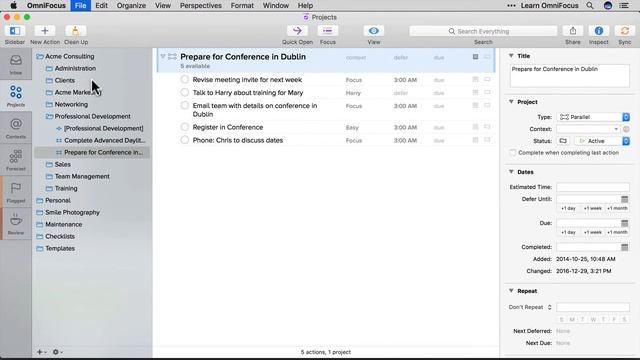Image resolution: width=640 pixels, height=360 pixels.
Task: Flag the Dublin project title row
Action: pyautogui.click(x=487, y=57)
